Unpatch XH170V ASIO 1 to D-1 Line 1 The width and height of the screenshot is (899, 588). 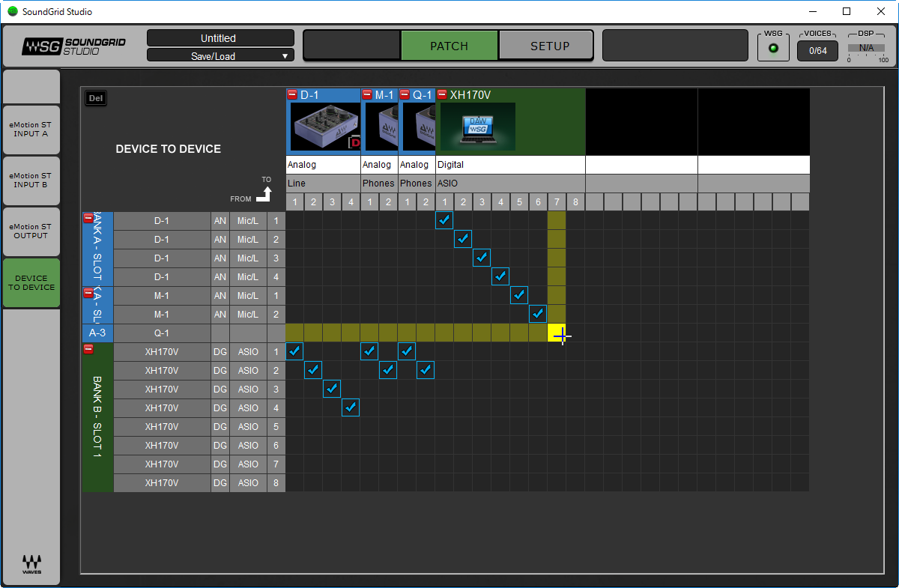click(294, 351)
